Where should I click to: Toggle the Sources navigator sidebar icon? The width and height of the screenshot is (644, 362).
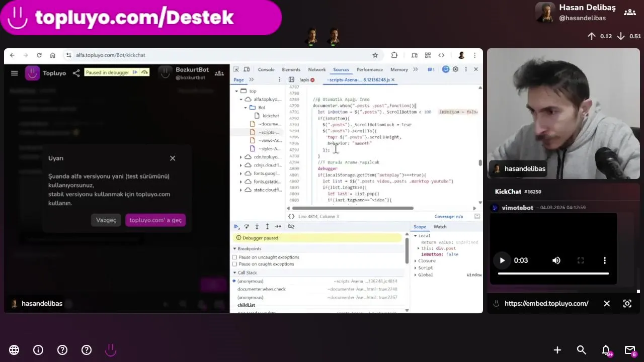tap(291, 80)
